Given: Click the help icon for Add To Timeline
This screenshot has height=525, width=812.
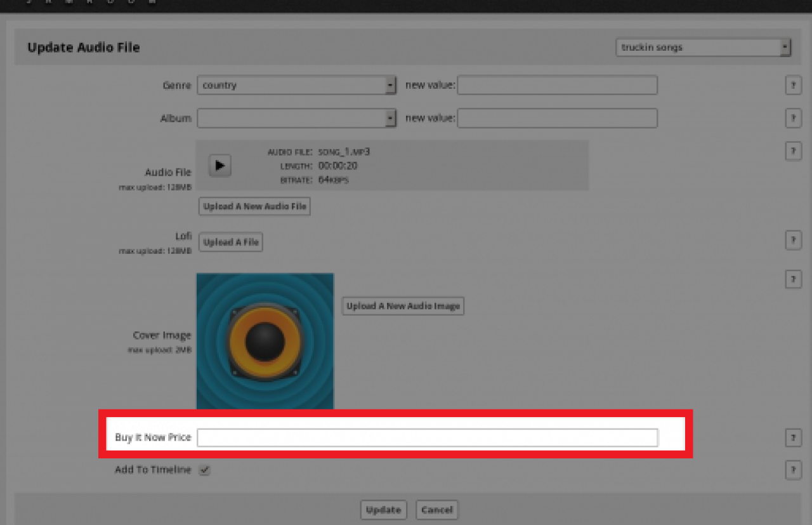Looking at the screenshot, I should pos(793,470).
